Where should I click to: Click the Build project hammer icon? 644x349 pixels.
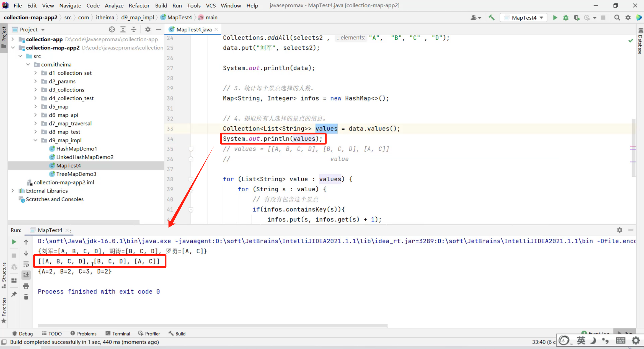tap(492, 18)
